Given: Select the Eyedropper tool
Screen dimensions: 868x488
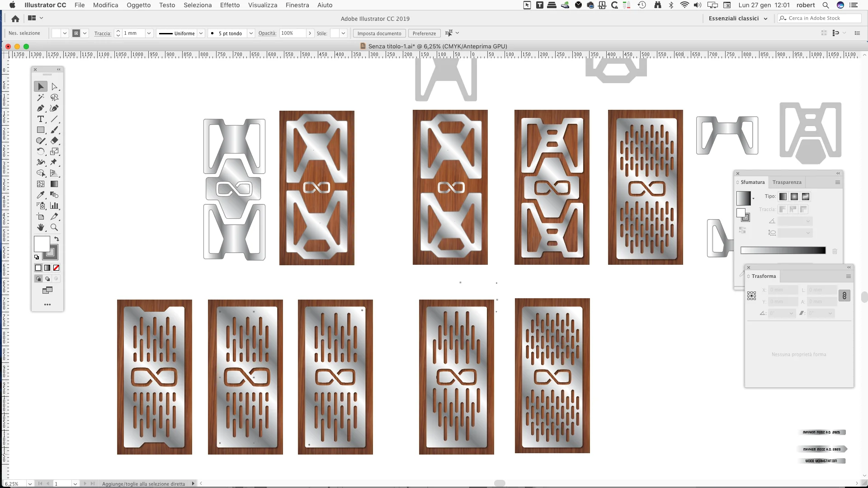Looking at the screenshot, I should click(x=41, y=195).
